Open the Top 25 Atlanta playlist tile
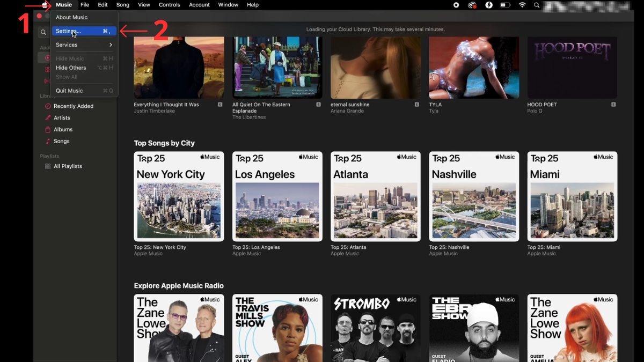Viewport: 644px width, 362px height. point(376,196)
